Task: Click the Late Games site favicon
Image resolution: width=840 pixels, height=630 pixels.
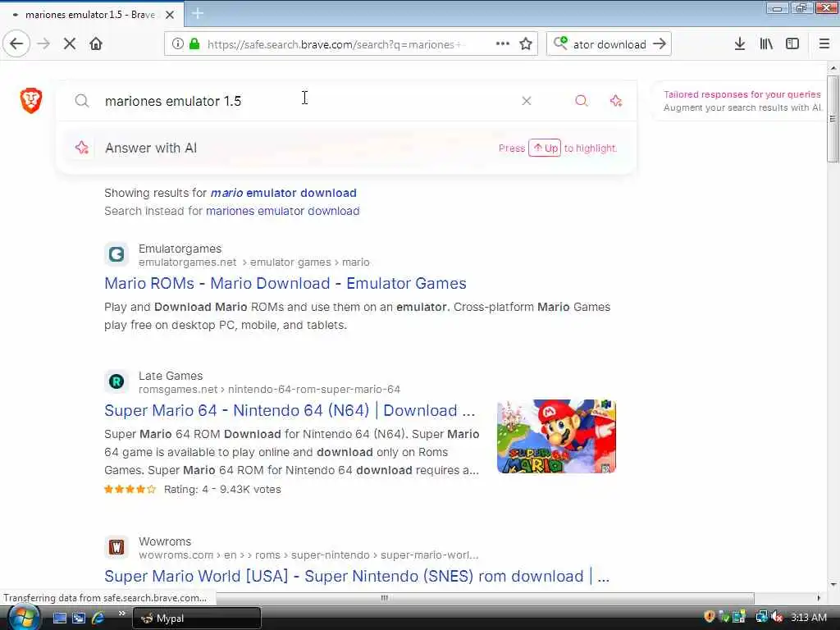Action: (116, 381)
